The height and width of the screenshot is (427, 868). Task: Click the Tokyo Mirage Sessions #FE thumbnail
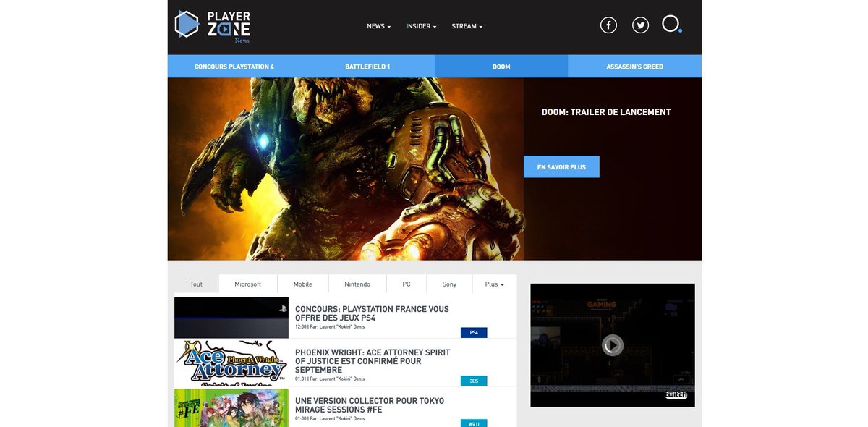231,408
